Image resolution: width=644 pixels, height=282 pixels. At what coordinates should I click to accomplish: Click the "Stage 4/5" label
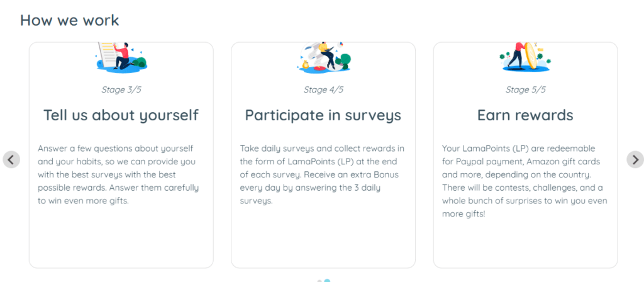point(323,89)
